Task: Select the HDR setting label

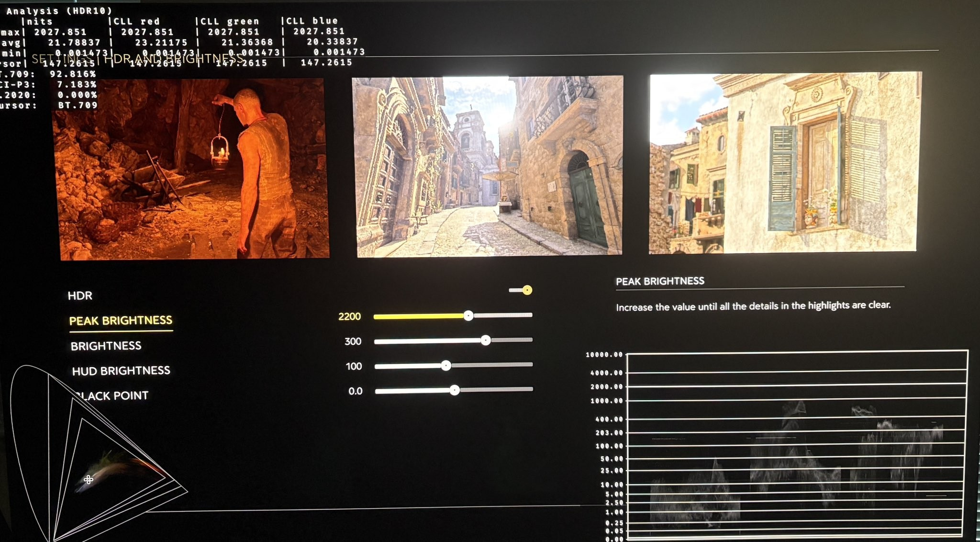Action: click(80, 295)
